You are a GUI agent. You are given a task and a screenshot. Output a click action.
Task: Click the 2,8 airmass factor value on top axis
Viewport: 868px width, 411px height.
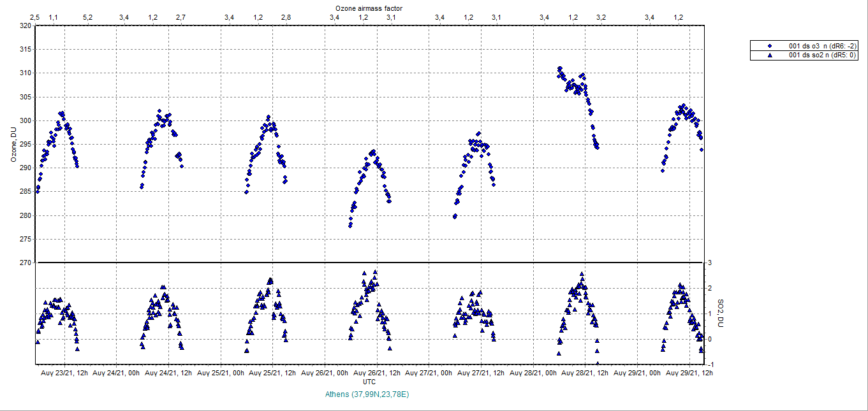tap(286, 17)
